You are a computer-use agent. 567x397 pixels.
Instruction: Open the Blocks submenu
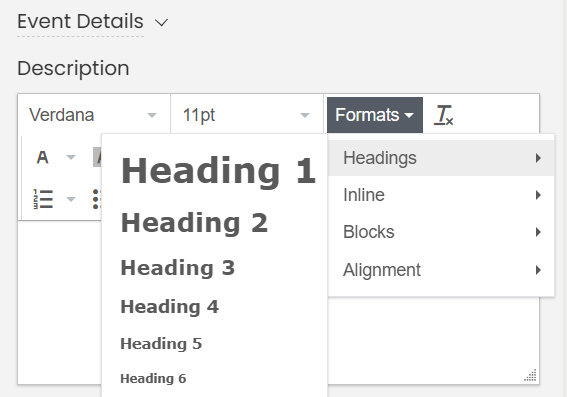[x=441, y=232]
